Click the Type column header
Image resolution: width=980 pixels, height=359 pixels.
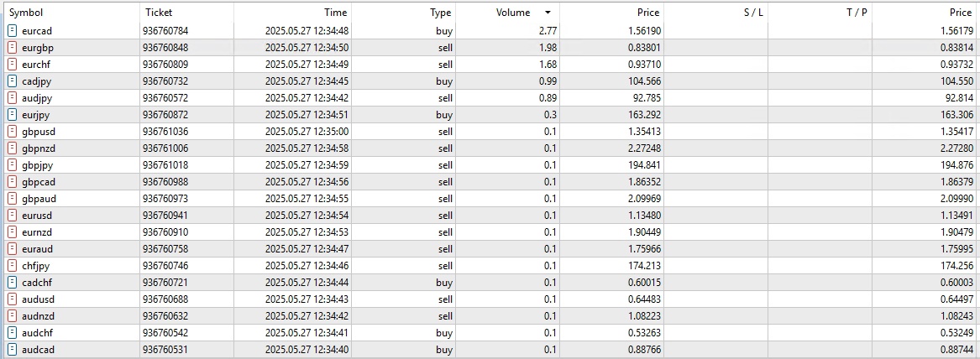coord(441,13)
